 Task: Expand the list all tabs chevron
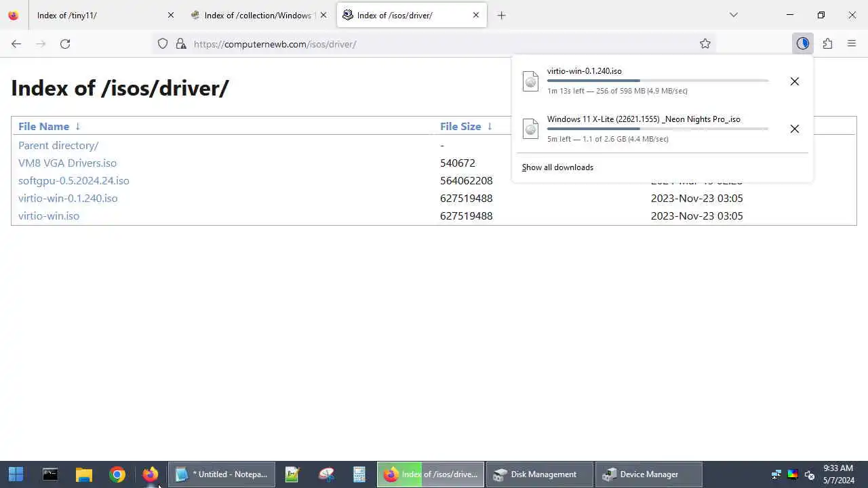[733, 15]
